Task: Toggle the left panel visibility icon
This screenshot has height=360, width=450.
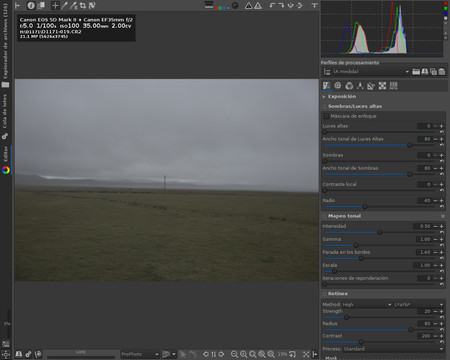Action: click(x=17, y=5)
